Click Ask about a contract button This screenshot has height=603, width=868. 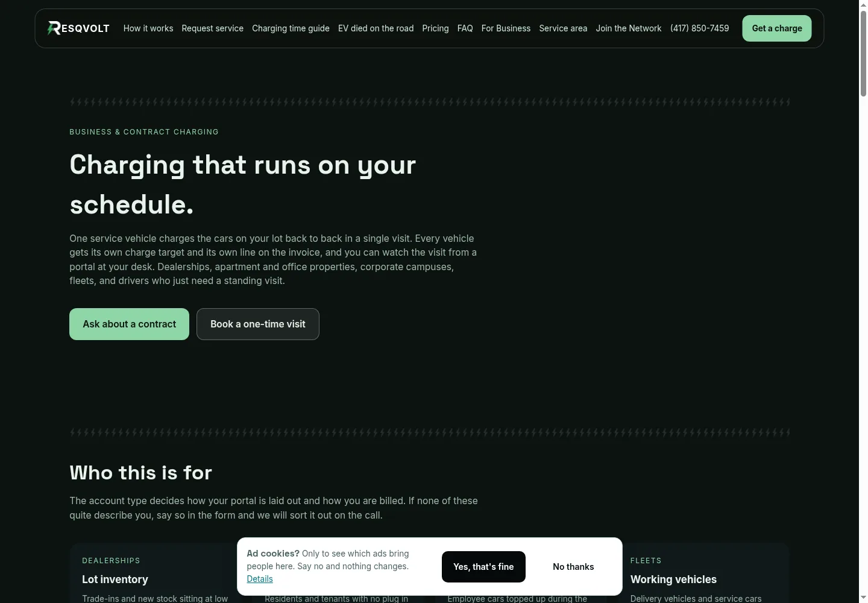(x=129, y=324)
